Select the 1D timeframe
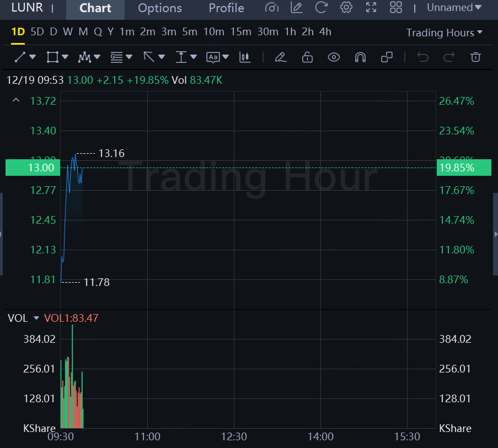 point(18,32)
